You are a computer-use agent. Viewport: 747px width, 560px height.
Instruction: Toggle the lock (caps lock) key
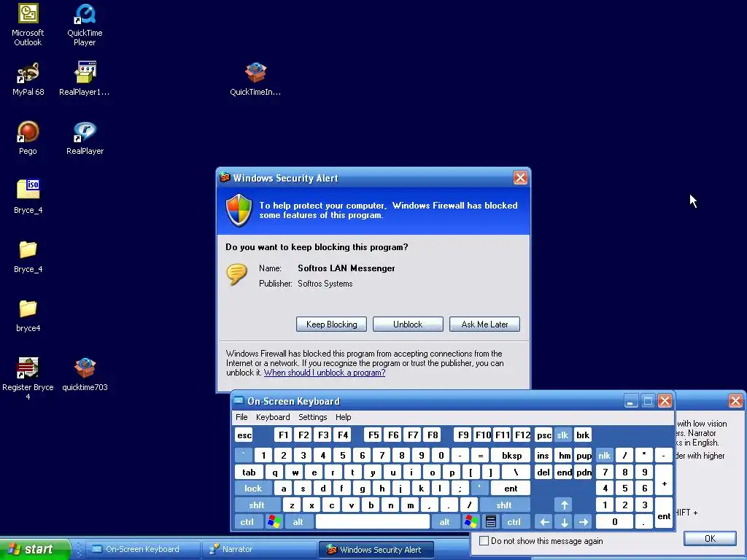(x=253, y=488)
